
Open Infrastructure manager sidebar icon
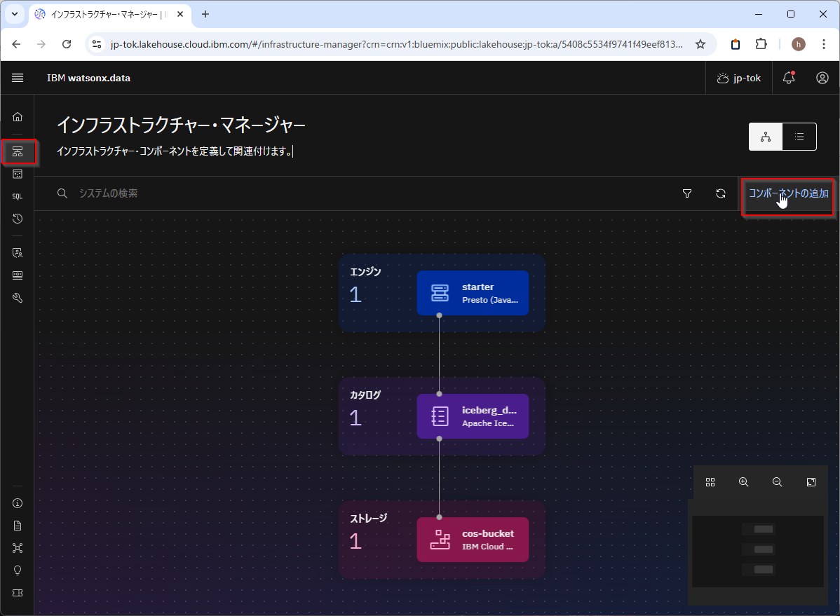click(18, 151)
